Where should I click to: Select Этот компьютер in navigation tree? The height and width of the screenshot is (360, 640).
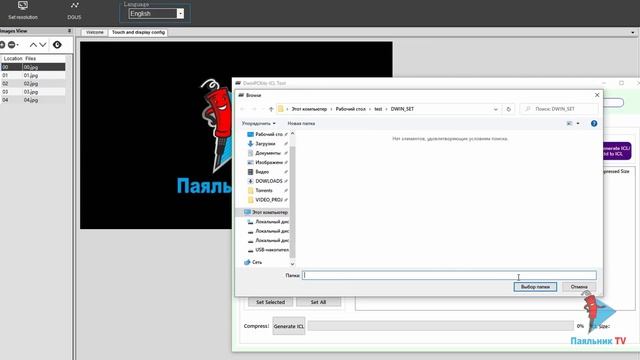point(266,212)
